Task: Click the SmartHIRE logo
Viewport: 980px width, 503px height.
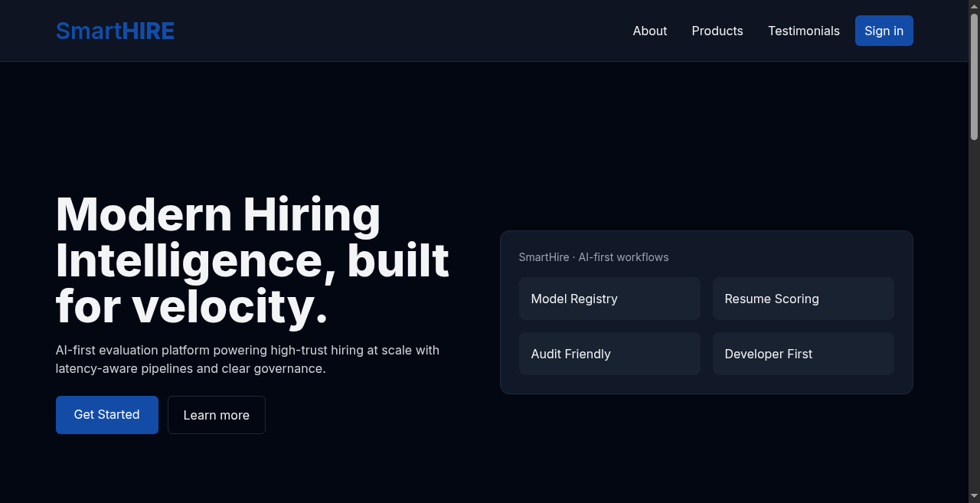Action: pyautogui.click(x=115, y=31)
